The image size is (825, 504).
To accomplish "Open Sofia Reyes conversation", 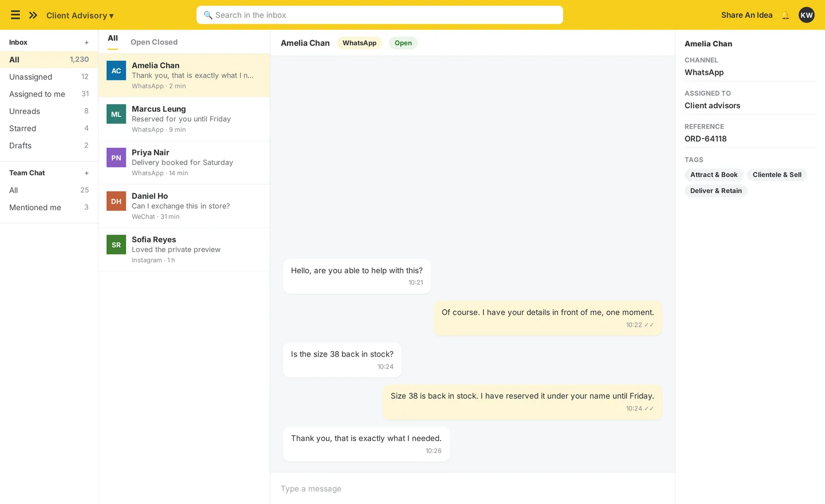I will tap(184, 249).
